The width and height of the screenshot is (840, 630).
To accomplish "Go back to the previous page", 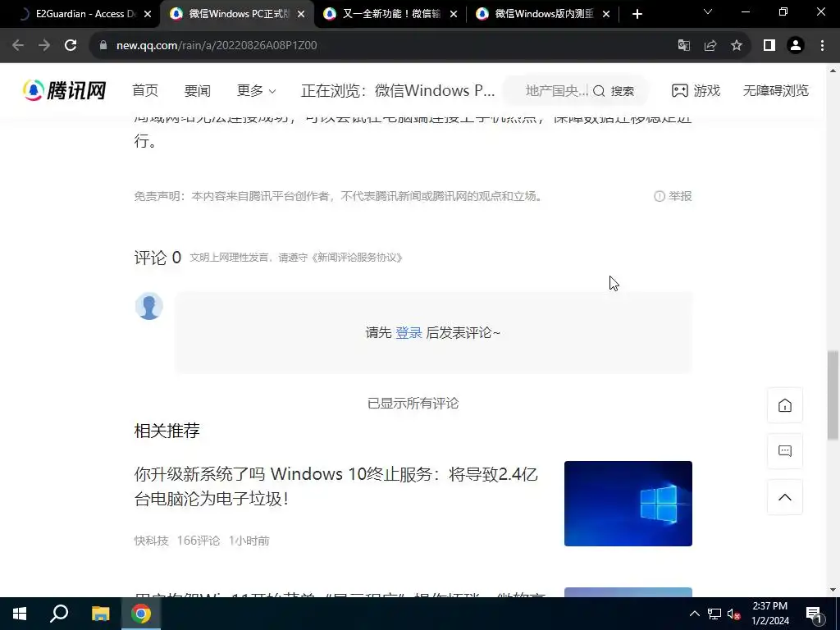I will pos(18,46).
